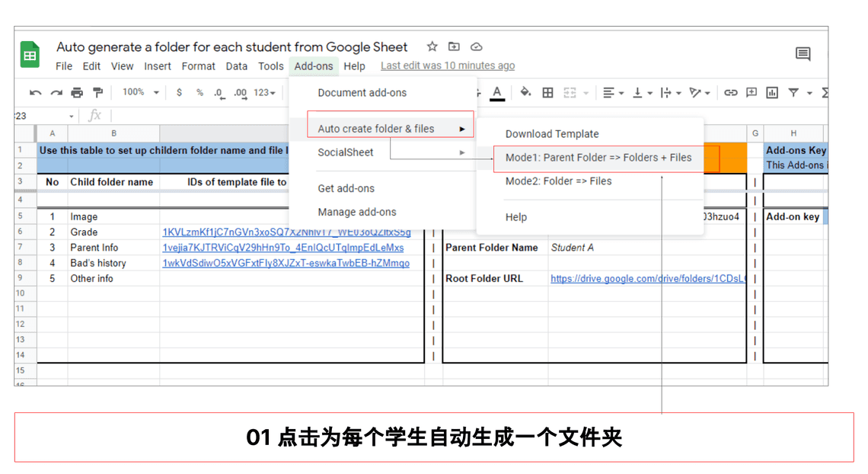
Task: Open the comment history icon
Action: 803,54
